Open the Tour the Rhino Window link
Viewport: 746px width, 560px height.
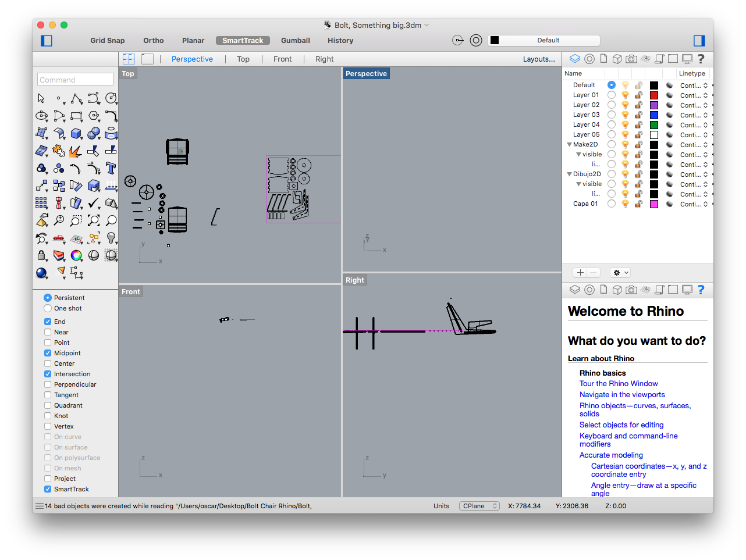tap(619, 383)
